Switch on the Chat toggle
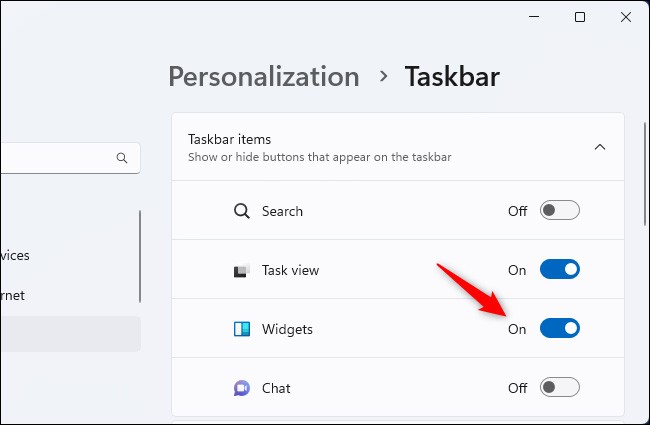This screenshot has height=425, width=650. click(x=560, y=388)
